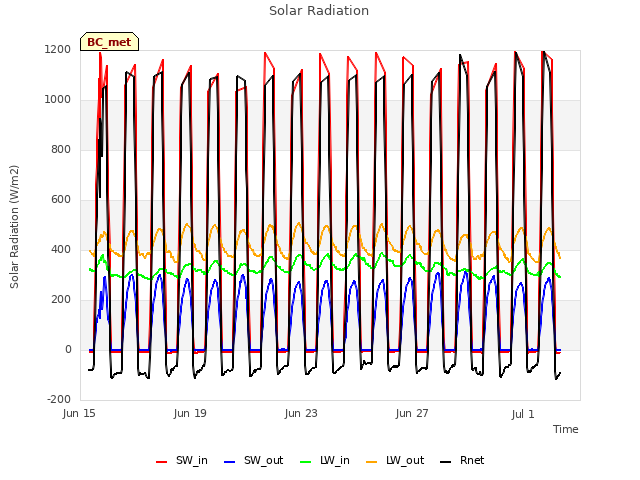Click the Jun 27 x-axis label

point(412,413)
